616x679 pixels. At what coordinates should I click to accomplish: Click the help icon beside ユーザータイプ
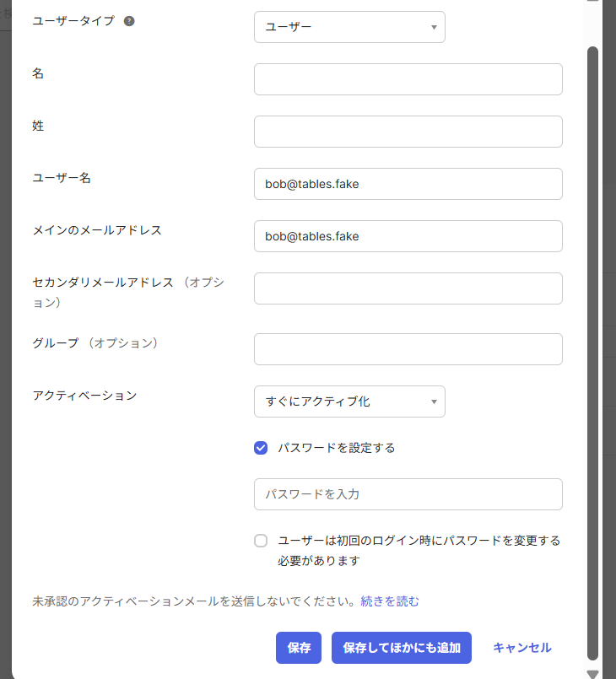pos(129,21)
